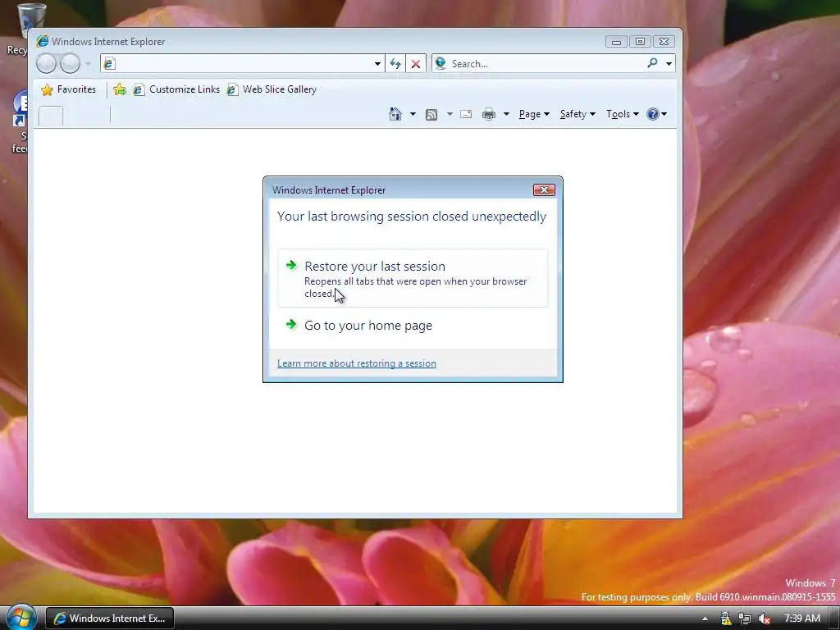Screen dimensions: 840x630
Task: Open the recent pages dropdown arrow
Action: (x=88, y=64)
